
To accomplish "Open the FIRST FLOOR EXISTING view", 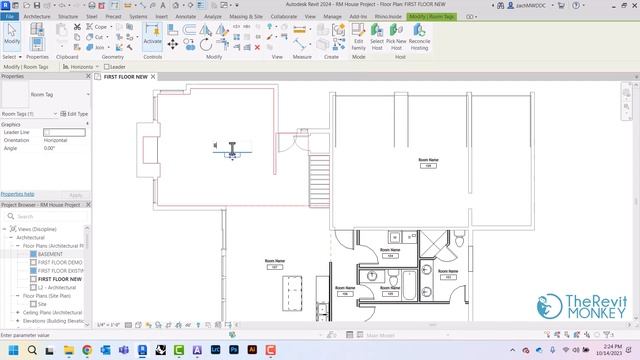I will coord(60,271).
